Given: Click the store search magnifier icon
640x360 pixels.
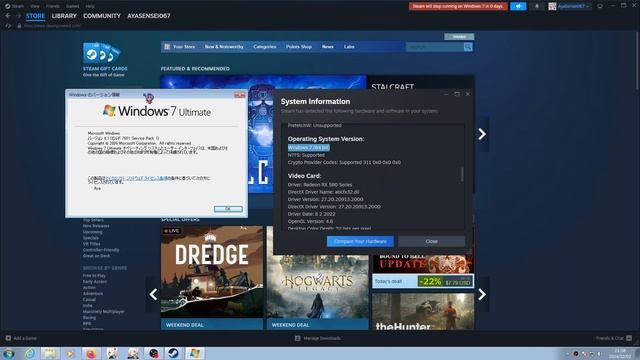Looking at the screenshot, I should (x=468, y=47).
